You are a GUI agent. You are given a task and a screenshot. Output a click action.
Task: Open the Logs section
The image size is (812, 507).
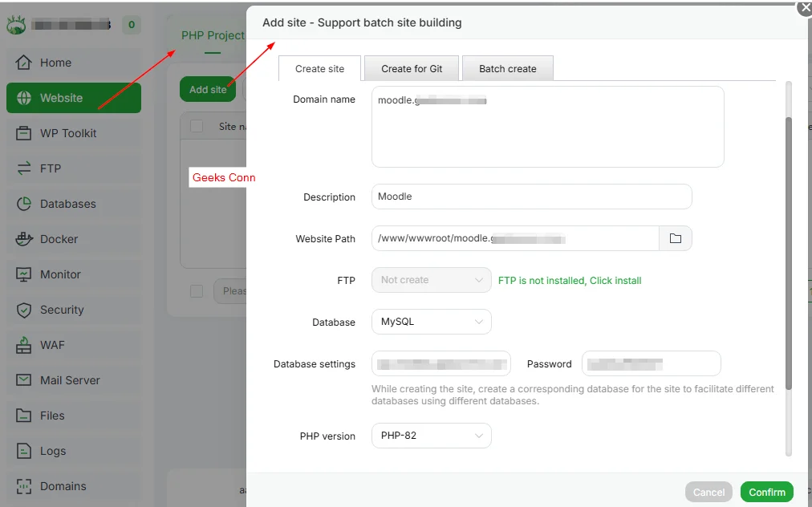pos(51,451)
